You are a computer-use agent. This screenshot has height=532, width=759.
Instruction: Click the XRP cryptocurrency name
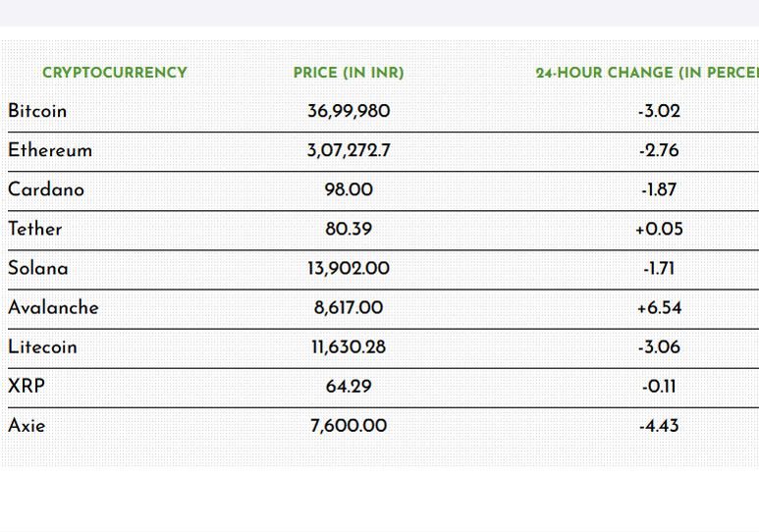27,386
